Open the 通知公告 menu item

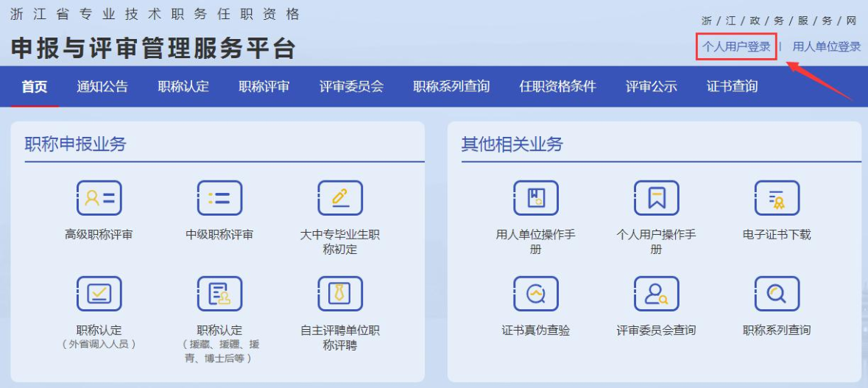102,87
